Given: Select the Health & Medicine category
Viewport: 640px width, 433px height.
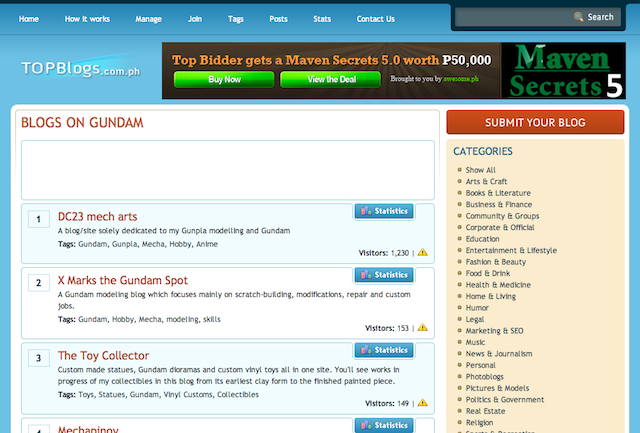Looking at the screenshot, I should (498, 284).
